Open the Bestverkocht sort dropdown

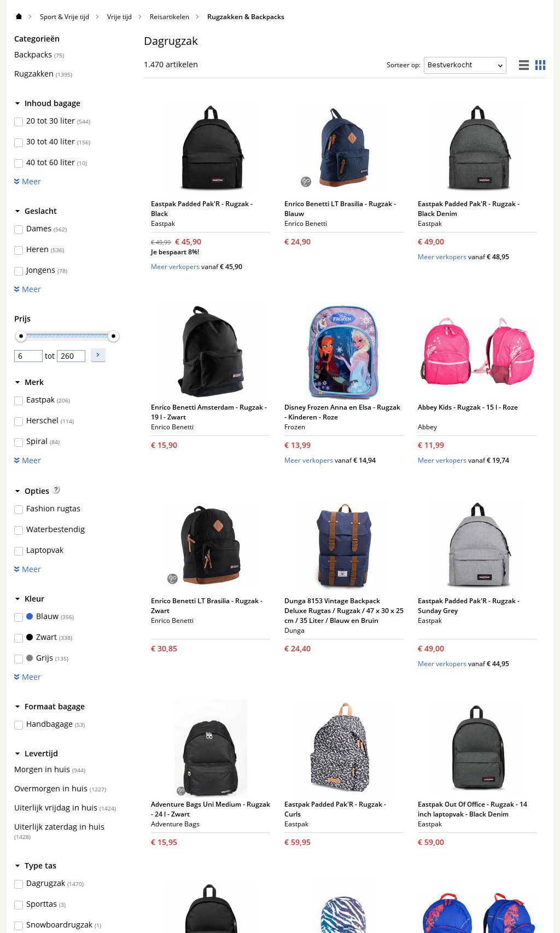(465, 65)
